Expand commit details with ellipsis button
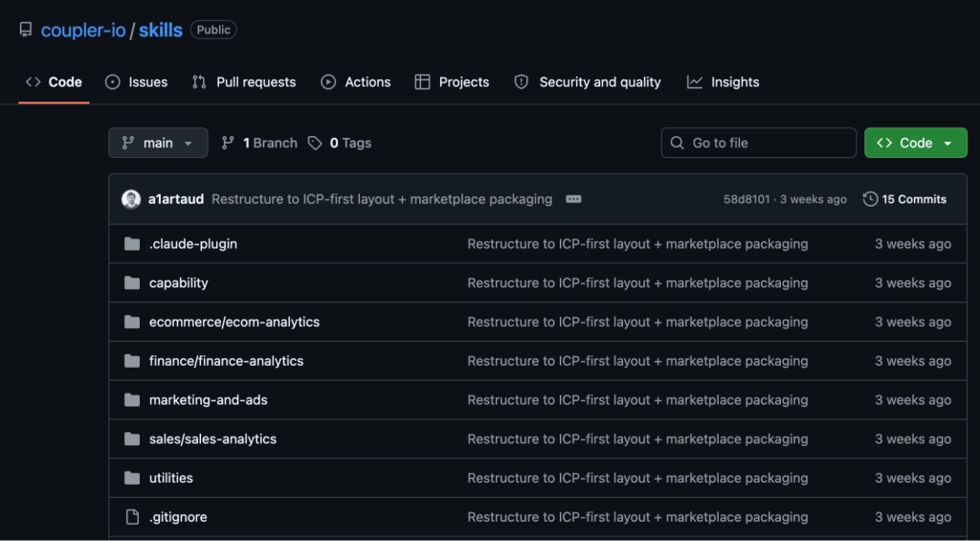 click(x=573, y=199)
